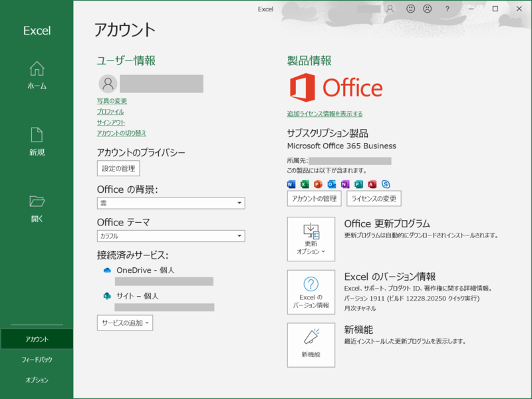Open the Excel バージョン情報 icon button
The image size is (532, 399).
click(x=311, y=293)
